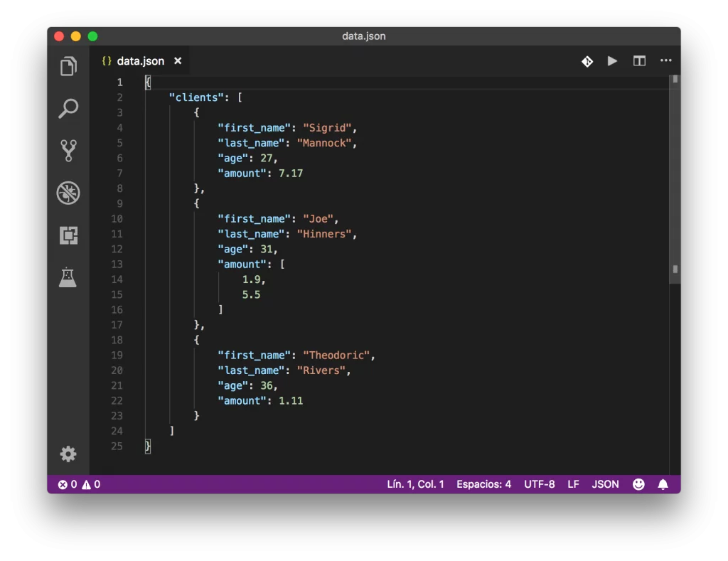Click the git changes diamond icon
This screenshot has width=728, height=561.
pos(587,61)
